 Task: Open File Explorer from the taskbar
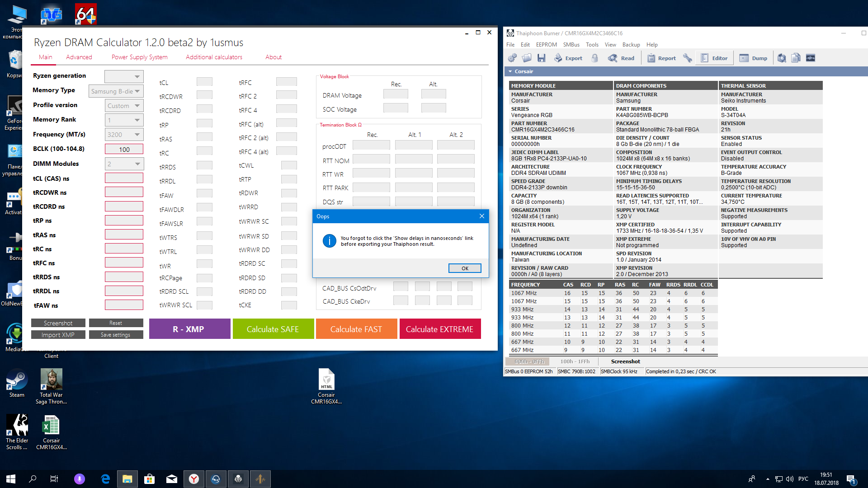(127, 479)
